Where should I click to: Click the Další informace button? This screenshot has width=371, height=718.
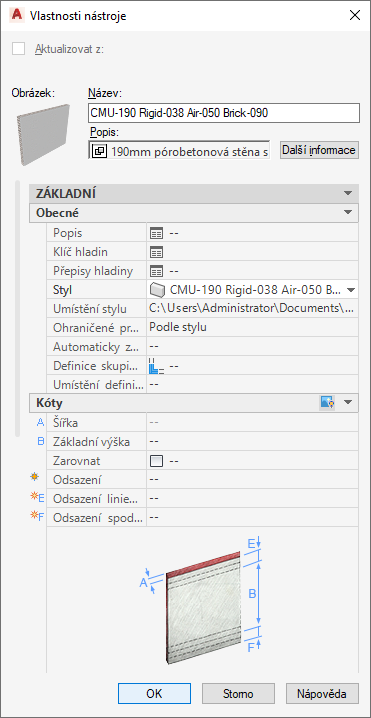click(319, 150)
